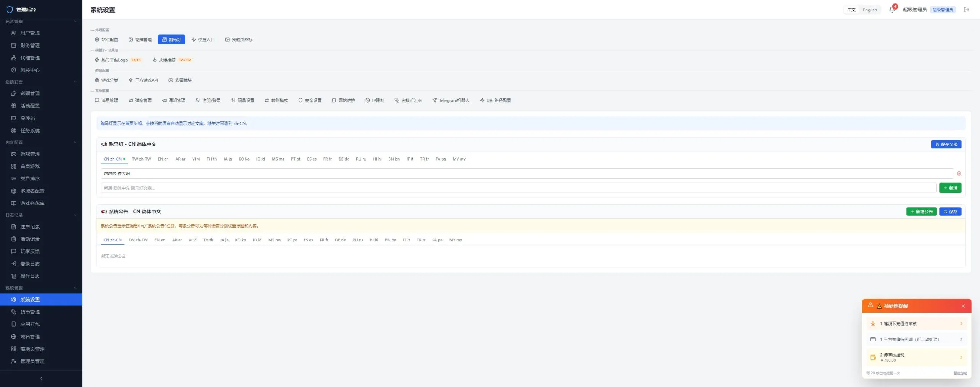The height and width of the screenshot is (387, 980).
Task: Delete the 啦啦啦 种太阳 marquee entry
Action: tap(959, 174)
